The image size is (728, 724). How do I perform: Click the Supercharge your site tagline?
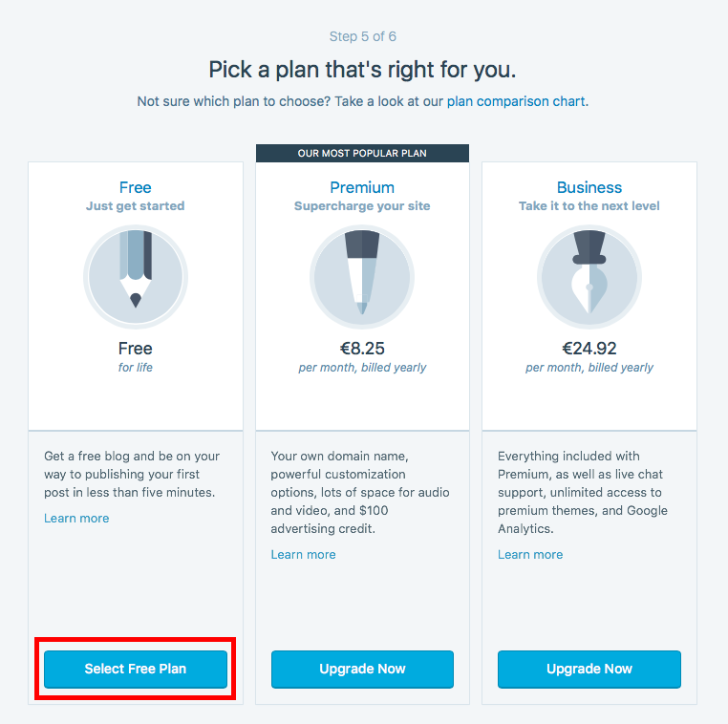362,205
